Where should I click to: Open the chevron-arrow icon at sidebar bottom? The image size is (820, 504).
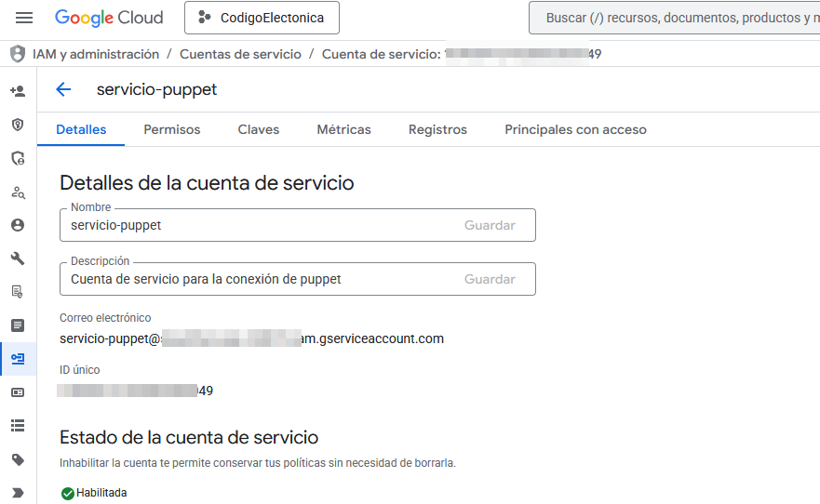[18, 493]
